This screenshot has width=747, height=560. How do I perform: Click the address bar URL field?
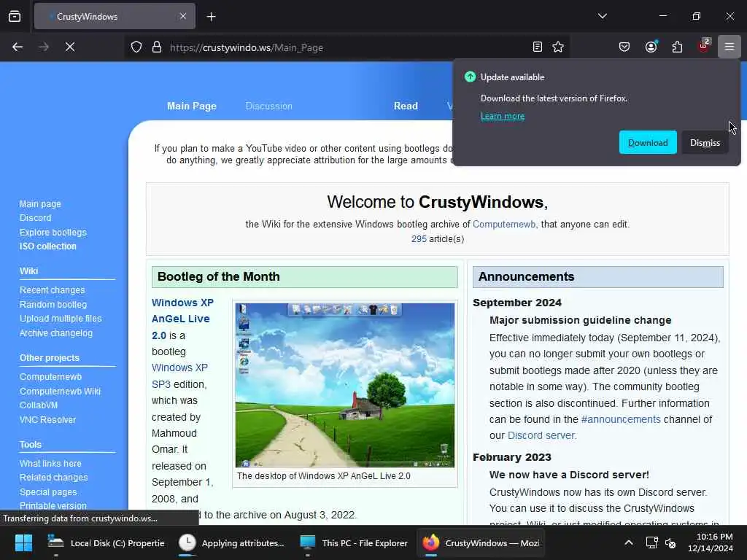pyautogui.click(x=348, y=47)
